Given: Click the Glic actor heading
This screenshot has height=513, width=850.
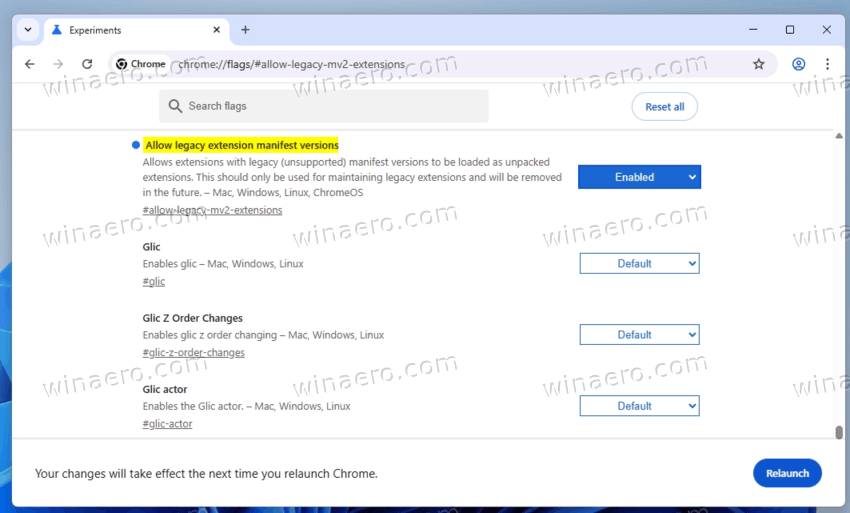Looking at the screenshot, I should [165, 389].
